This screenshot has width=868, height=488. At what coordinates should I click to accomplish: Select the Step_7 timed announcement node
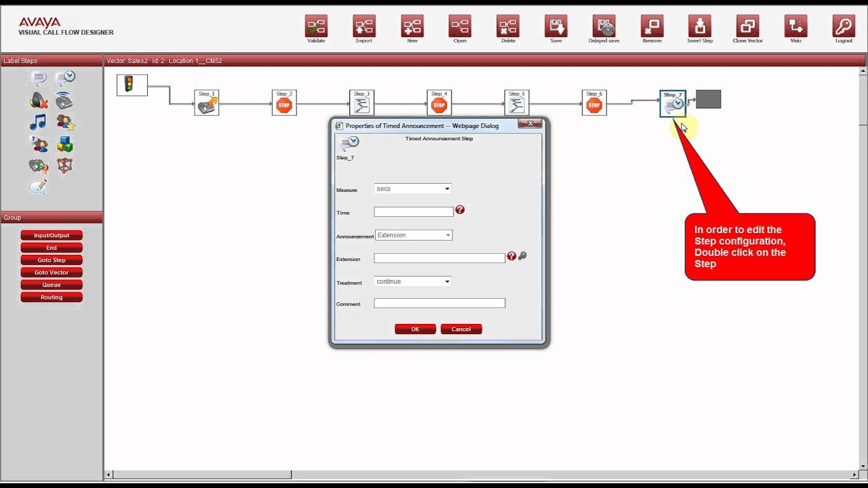click(673, 104)
